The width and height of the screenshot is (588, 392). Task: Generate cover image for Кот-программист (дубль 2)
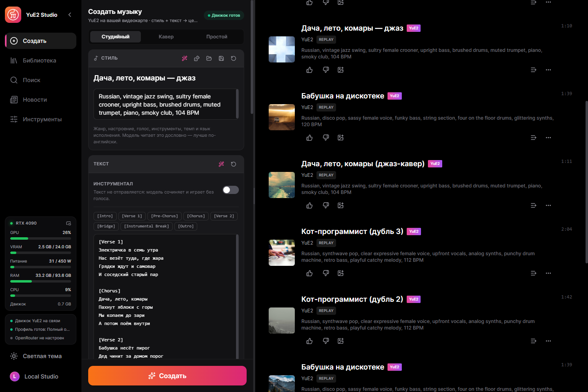coord(341,341)
